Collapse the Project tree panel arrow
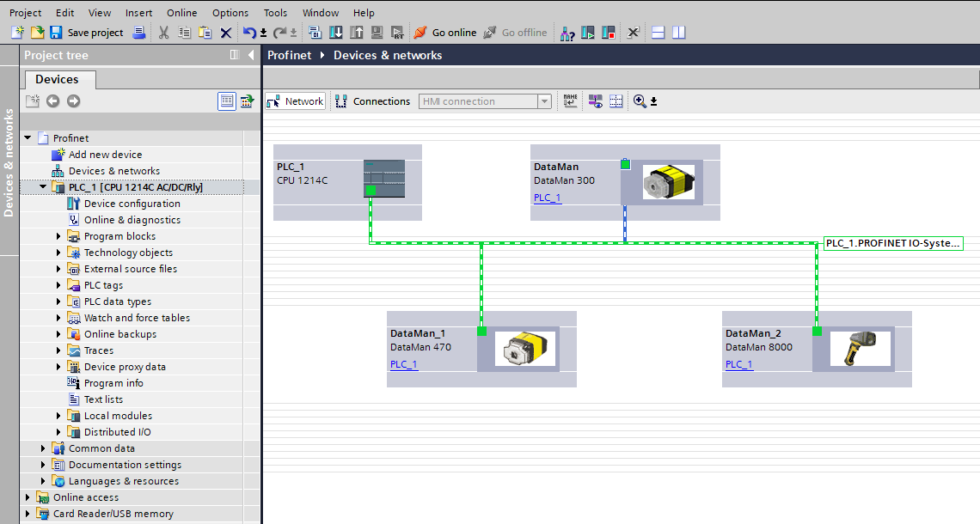 pos(251,55)
